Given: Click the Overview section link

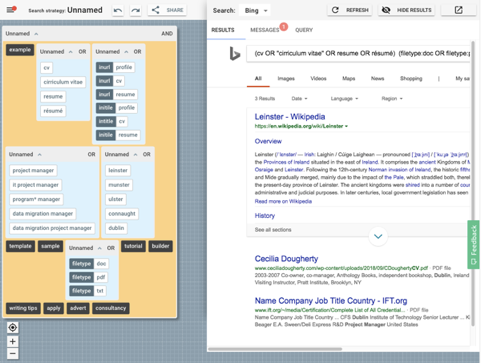Looking at the screenshot, I should click(268, 141).
